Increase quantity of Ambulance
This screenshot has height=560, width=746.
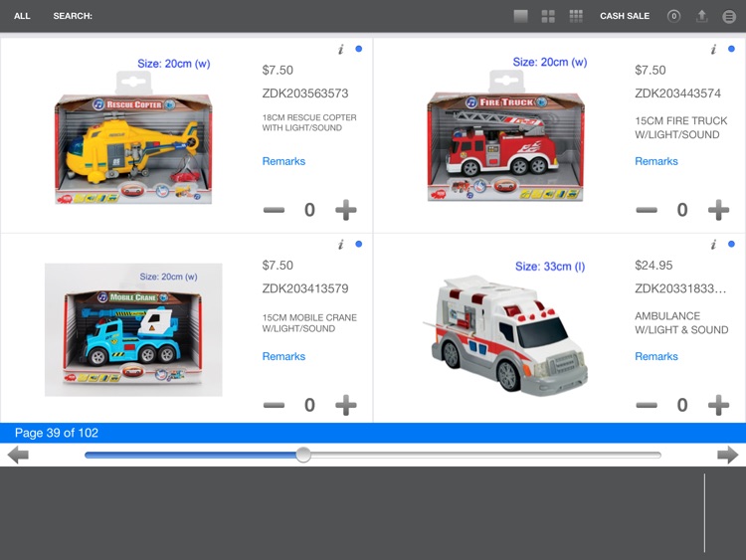(718, 405)
